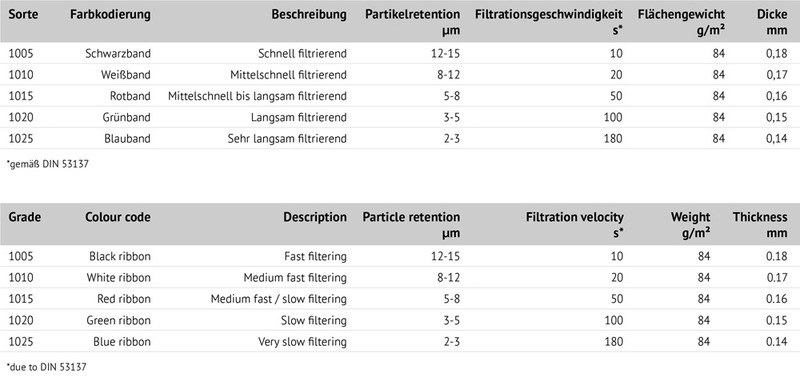The height and width of the screenshot is (386, 800).
Task: Click the Black ribbon cell
Action: coord(120,256)
